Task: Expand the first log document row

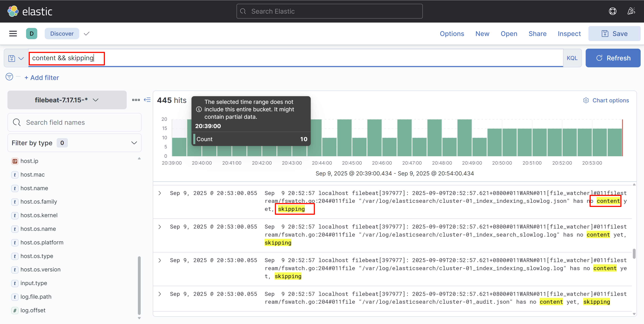Action: pyautogui.click(x=160, y=193)
